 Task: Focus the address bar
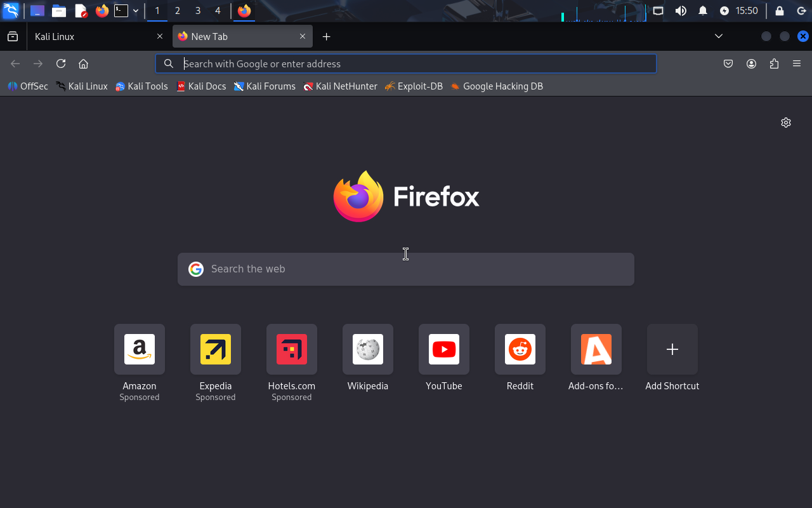[x=406, y=63]
